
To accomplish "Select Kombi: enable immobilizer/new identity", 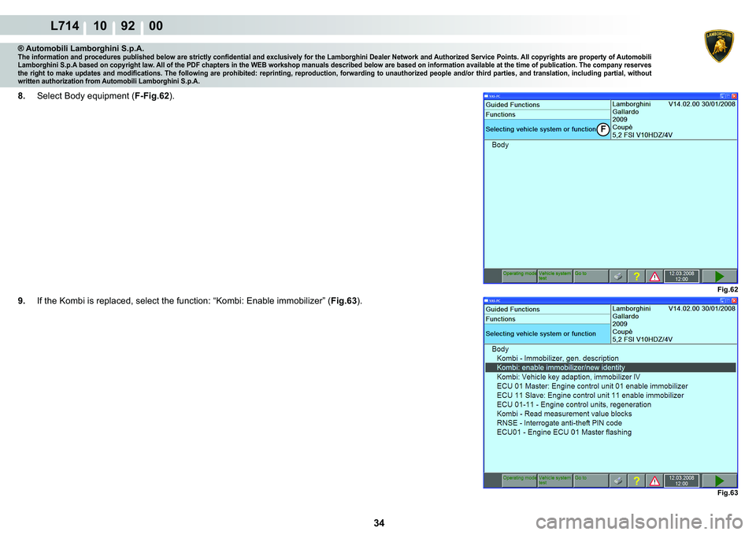I will 610,368.
